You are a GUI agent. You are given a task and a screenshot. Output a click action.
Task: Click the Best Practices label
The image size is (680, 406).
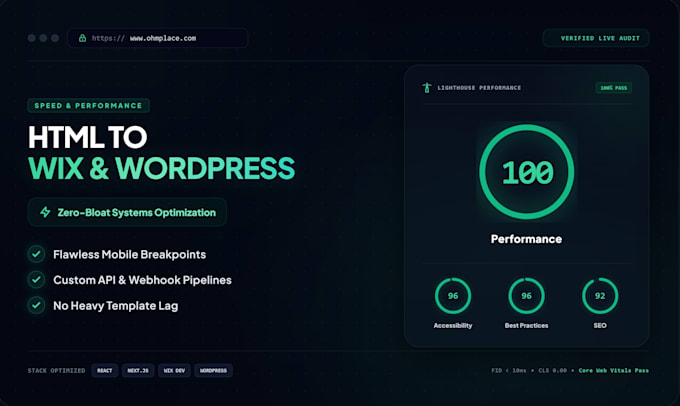click(x=526, y=325)
